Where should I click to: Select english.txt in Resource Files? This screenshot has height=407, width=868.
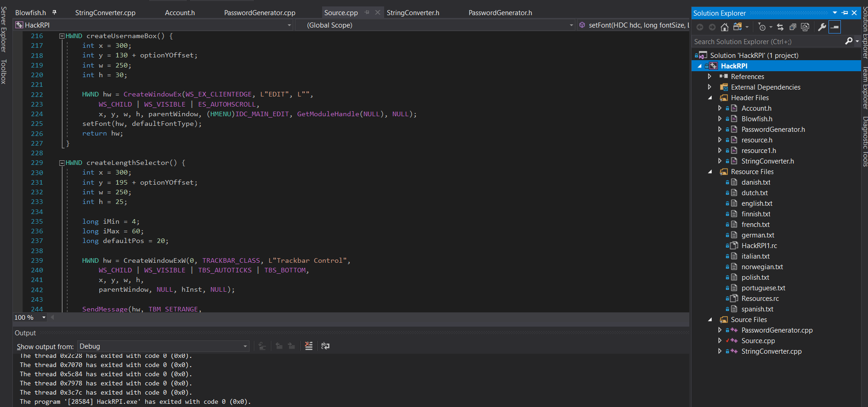point(757,203)
